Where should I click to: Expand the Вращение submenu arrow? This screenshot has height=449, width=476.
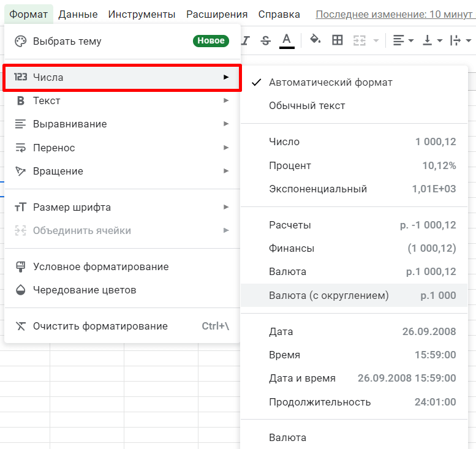pyautogui.click(x=226, y=172)
